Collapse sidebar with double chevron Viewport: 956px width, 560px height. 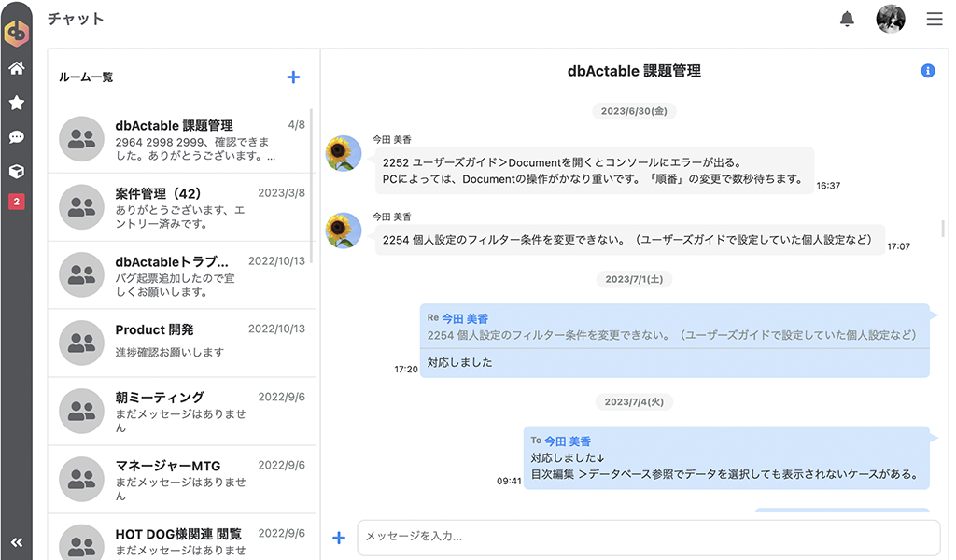pyautogui.click(x=17, y=542)
